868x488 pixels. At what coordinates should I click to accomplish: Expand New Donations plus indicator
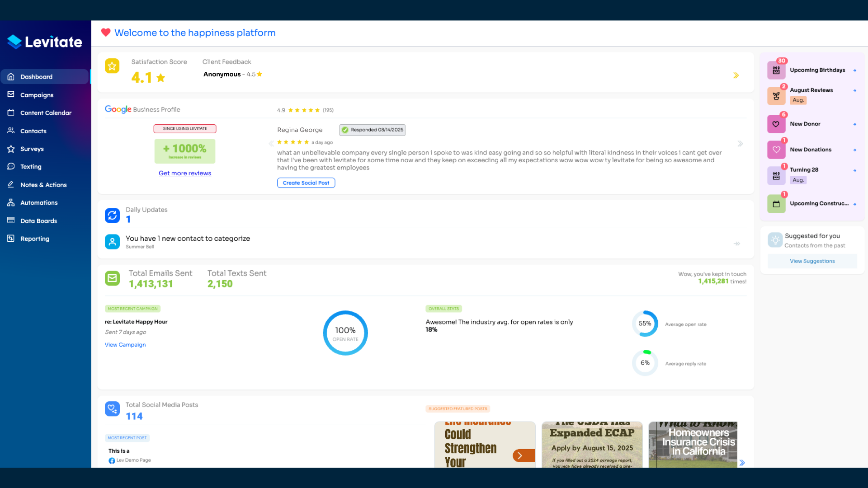[855, 150]
